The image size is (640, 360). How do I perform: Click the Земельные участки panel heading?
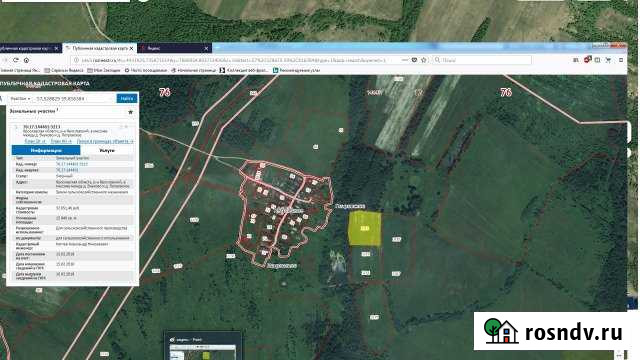click(x=33, y=111)
